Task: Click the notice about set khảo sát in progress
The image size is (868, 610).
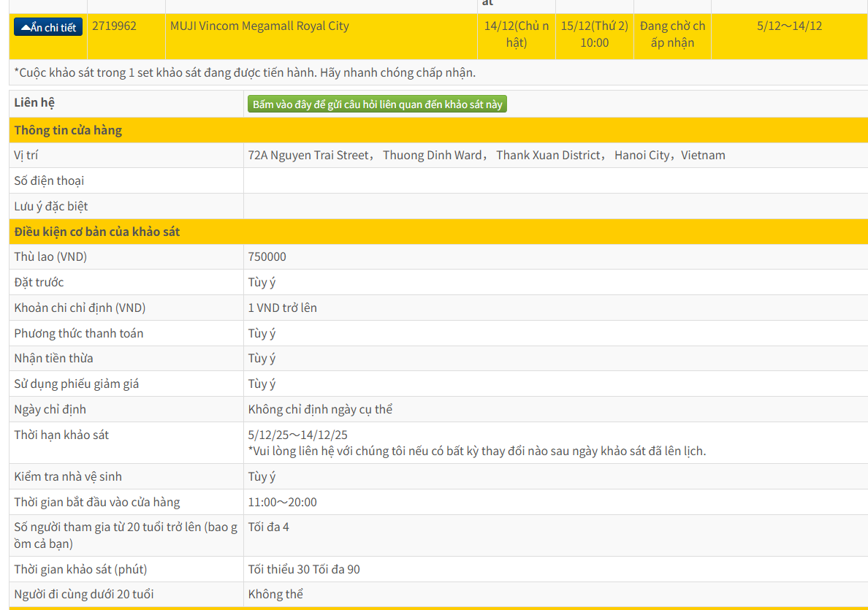Action: pos(245,72)
